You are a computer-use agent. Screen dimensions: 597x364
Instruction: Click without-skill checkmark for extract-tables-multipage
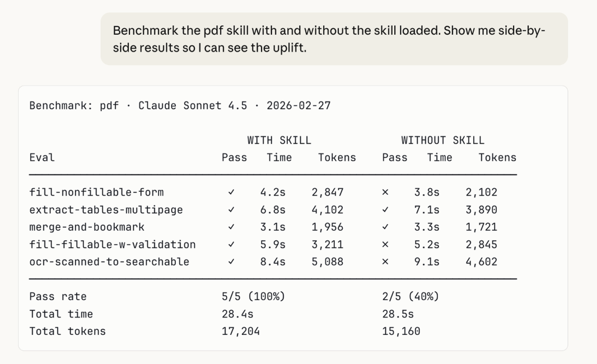(x=385, y=210)
